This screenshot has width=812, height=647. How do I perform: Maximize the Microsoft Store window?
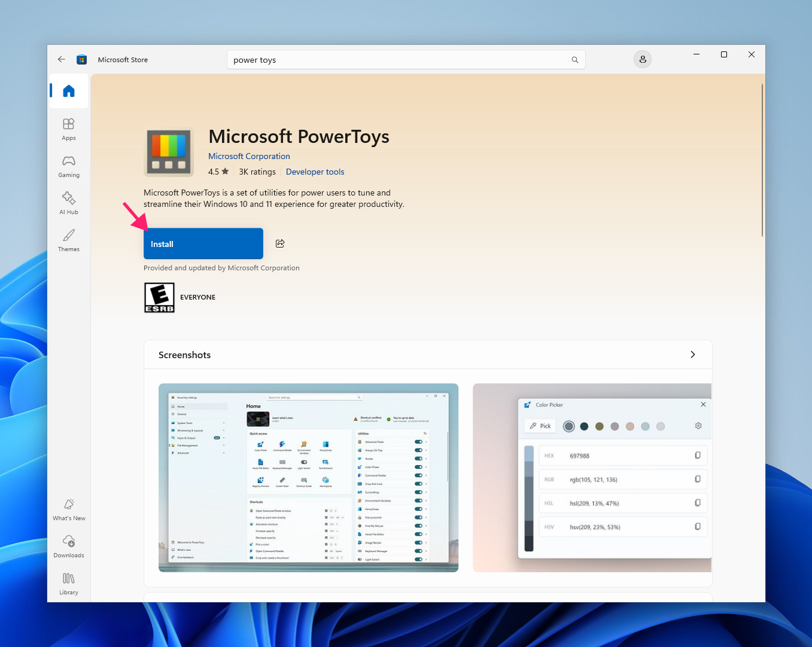724,54
